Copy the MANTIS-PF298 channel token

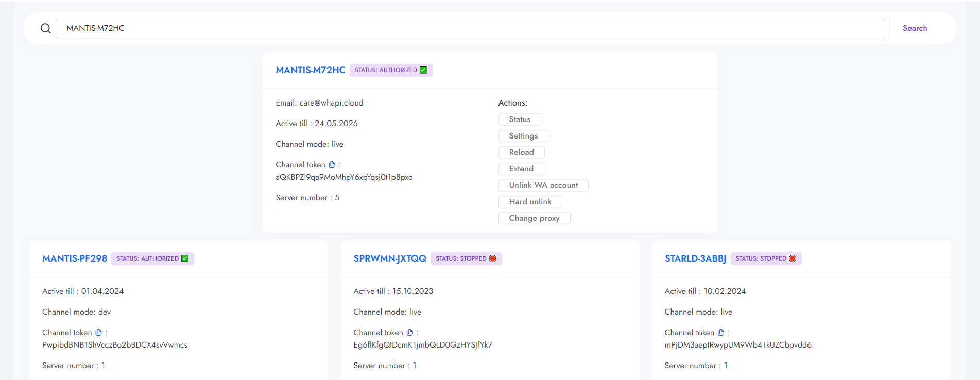click(x=98, y=333)
